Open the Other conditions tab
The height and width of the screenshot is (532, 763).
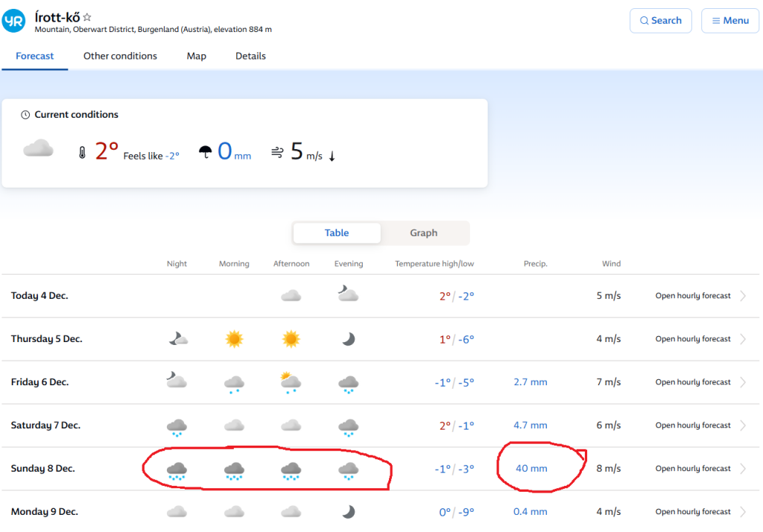120,56
